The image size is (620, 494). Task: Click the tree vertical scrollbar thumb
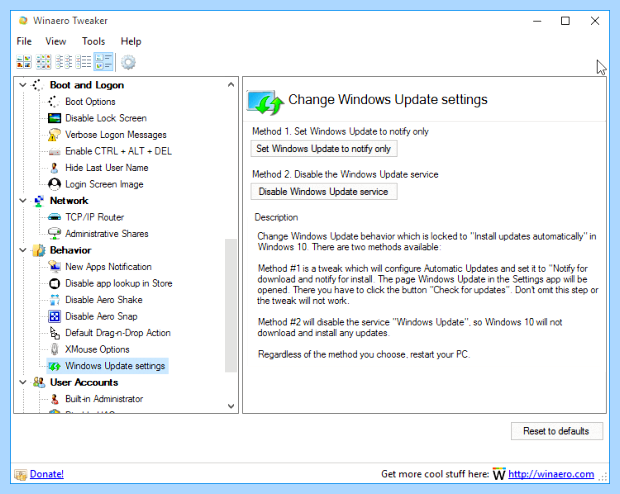tap(231, 305)
